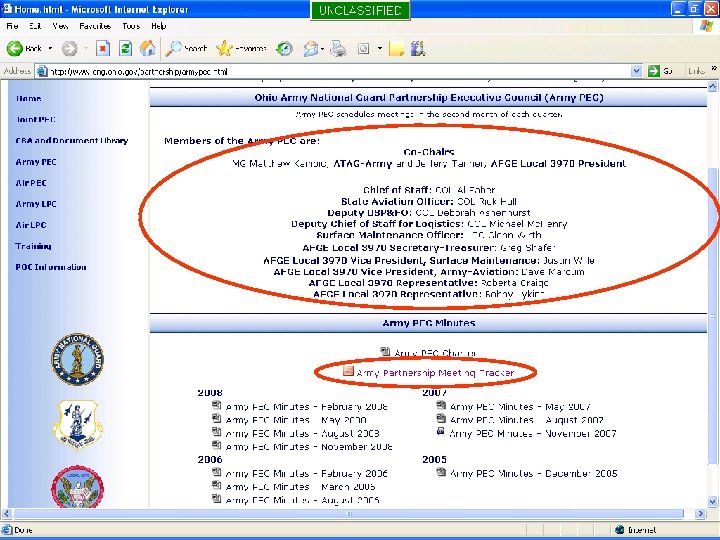
Task: Print the page with printer icon
Action: point(338,48)
